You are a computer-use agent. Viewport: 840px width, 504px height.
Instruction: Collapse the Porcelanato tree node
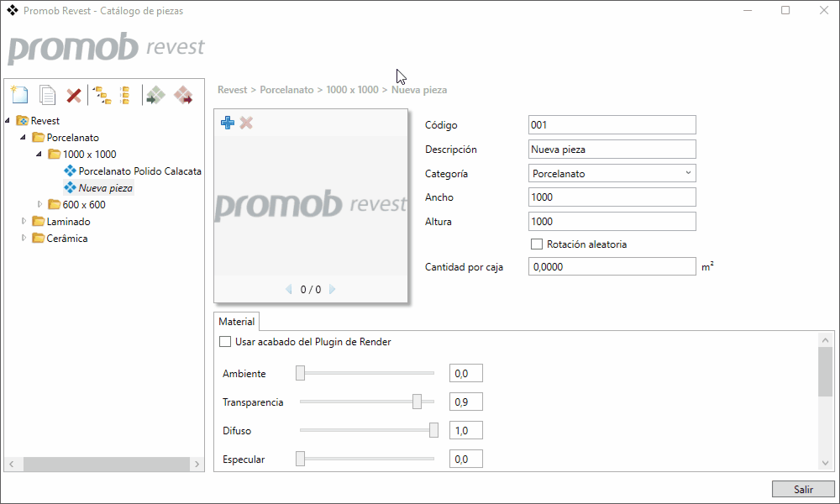coord(23,137)
